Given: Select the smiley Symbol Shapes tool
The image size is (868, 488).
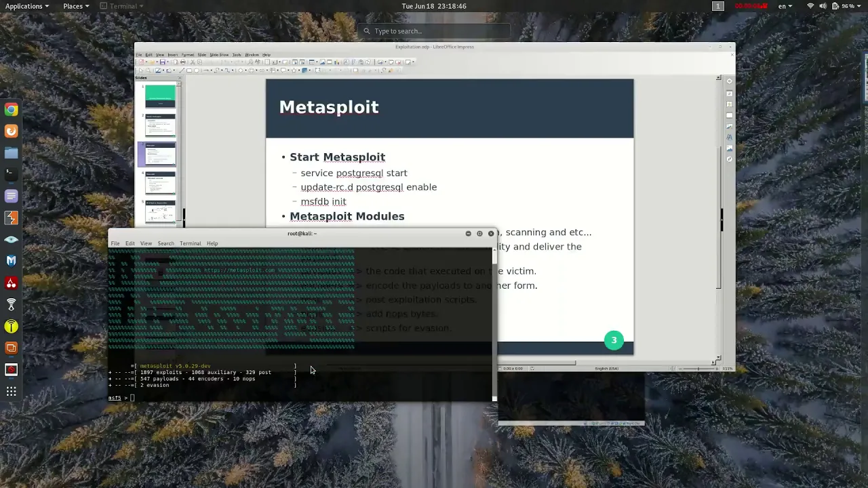Looking at the screenshot, I should (x=251, y=70).
